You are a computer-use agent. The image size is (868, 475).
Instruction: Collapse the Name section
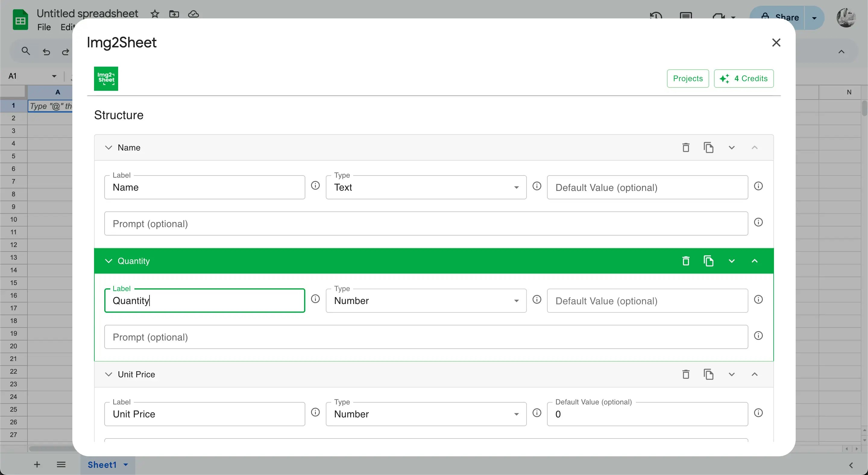click(108, 148)
